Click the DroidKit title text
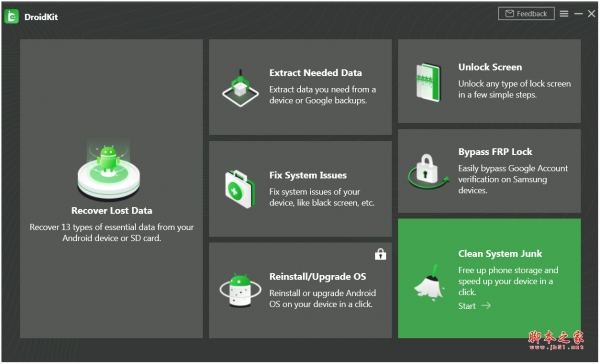Screen dimensions: 600x364 pos(41,17)
